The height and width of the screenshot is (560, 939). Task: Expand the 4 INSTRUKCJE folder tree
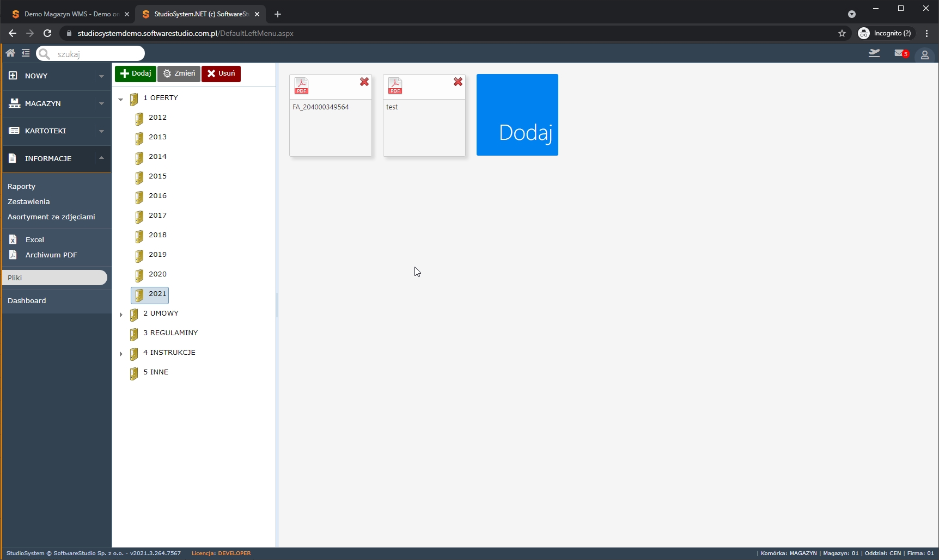pos(121,354)
